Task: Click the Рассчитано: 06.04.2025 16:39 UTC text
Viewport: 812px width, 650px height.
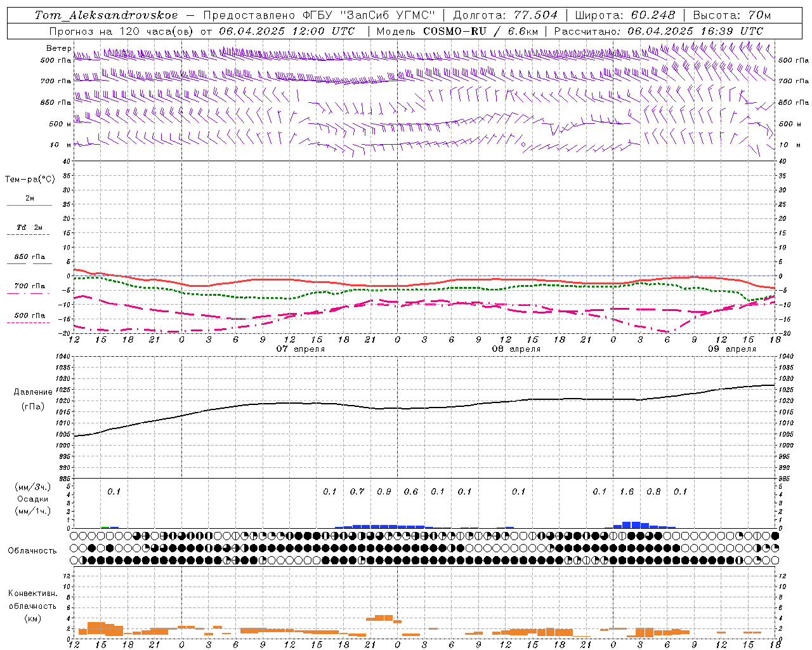Action: pyautogui.click(x=658, y=31)
